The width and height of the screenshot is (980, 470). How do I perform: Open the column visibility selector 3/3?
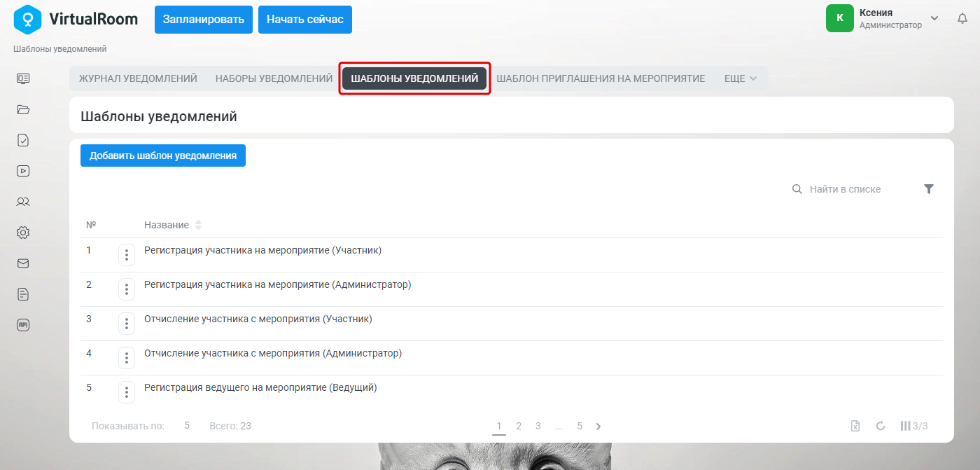tap(914, 426)
